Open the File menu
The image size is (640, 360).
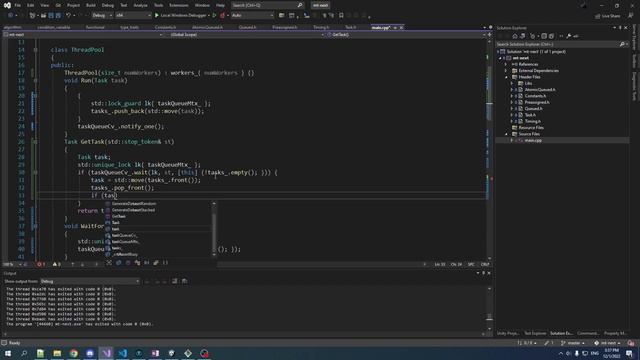(x=18, y=5)
